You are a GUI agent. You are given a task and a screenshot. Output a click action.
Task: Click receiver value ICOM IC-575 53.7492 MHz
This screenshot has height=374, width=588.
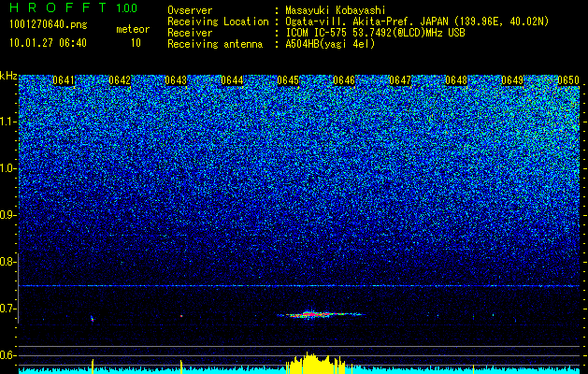coord(375,33)
